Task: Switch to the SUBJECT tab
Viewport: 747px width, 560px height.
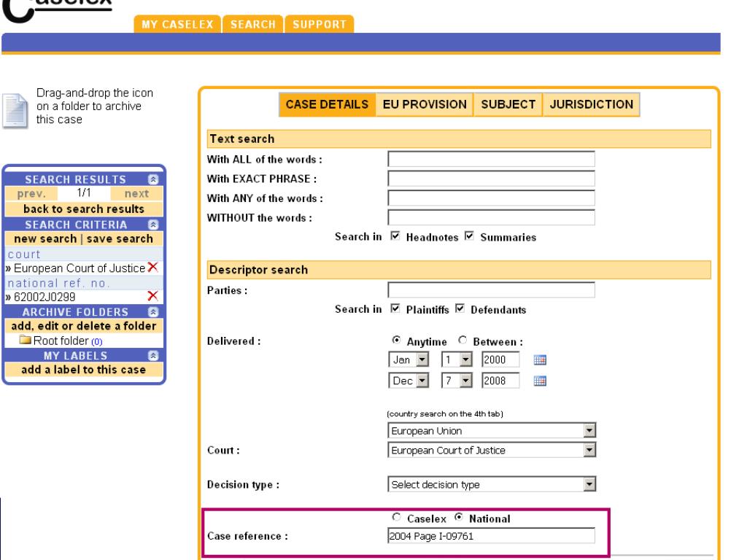Action: pos(508,105)
